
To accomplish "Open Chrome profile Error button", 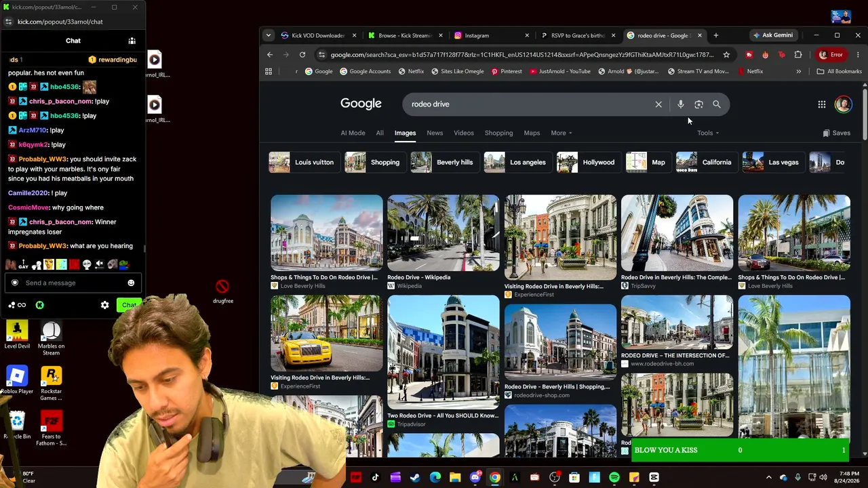I will (x=831, y=55).
